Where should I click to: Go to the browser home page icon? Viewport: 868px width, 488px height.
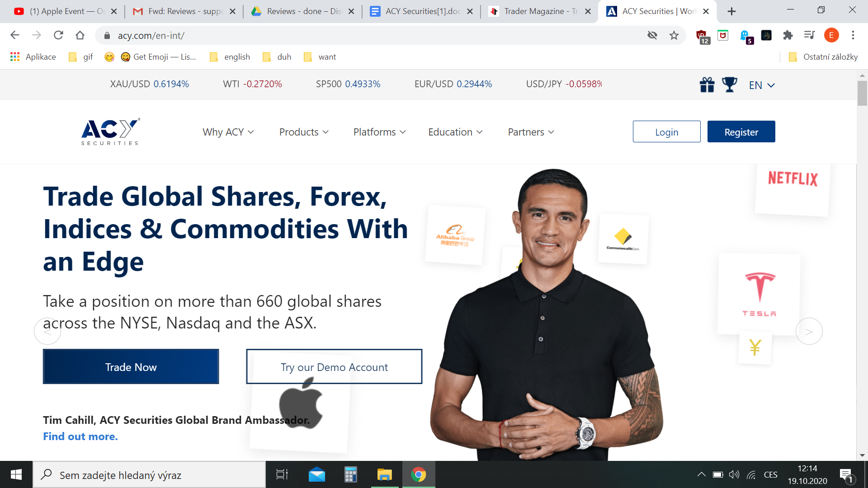pos(80,35)
